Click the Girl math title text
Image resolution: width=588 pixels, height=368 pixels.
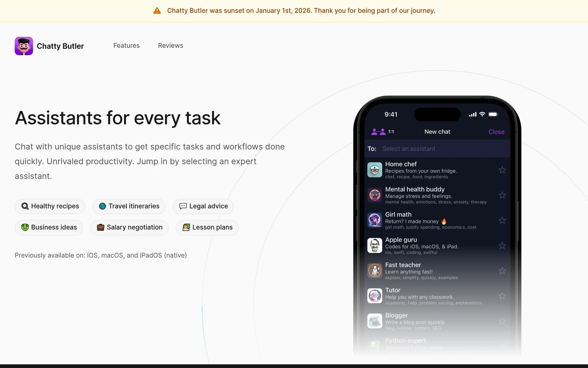point(398,214)
